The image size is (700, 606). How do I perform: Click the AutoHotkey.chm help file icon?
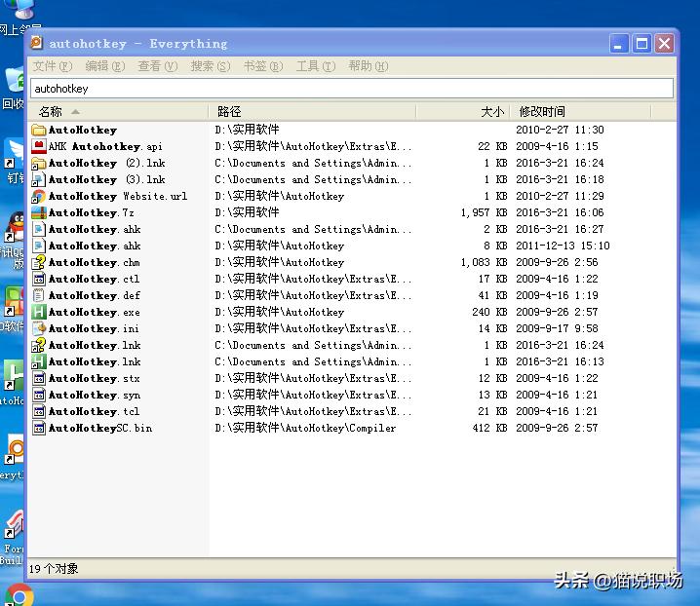pyautogui.click(x=39, y=262)
